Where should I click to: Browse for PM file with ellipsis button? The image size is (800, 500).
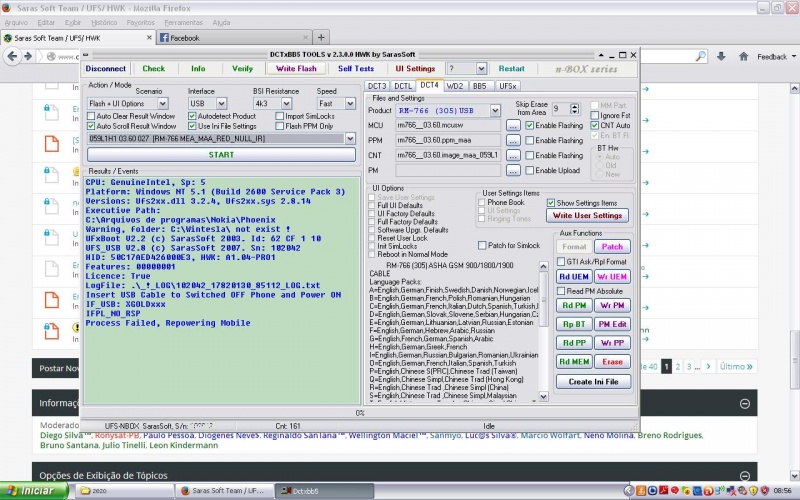tap(513, 170)
